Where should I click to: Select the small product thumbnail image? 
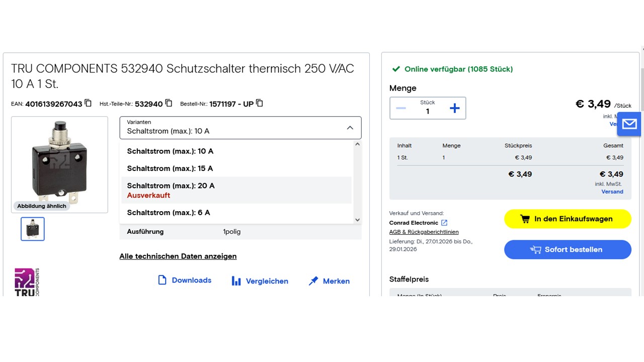pos(33,229)
